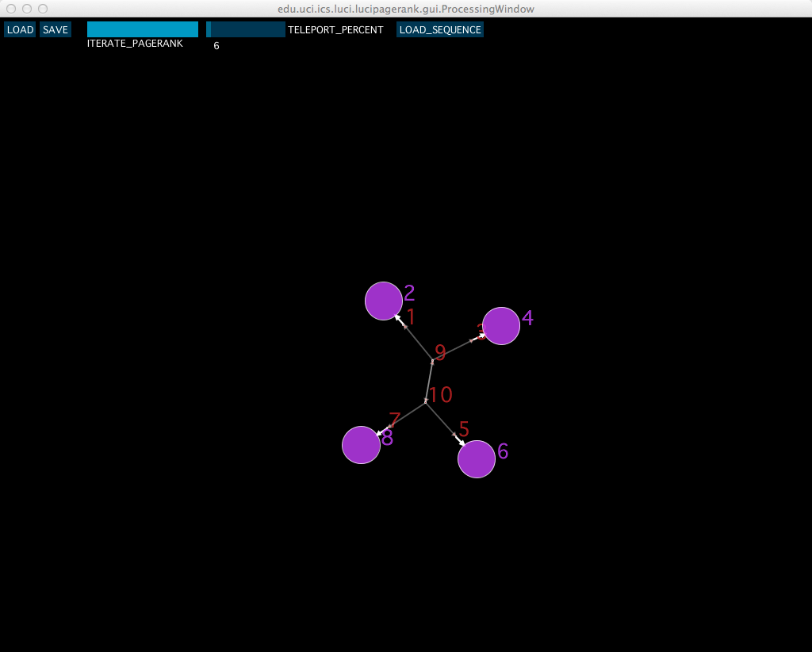Select the purple node labeled 8

pyautogui.click(x=361, y=445)
